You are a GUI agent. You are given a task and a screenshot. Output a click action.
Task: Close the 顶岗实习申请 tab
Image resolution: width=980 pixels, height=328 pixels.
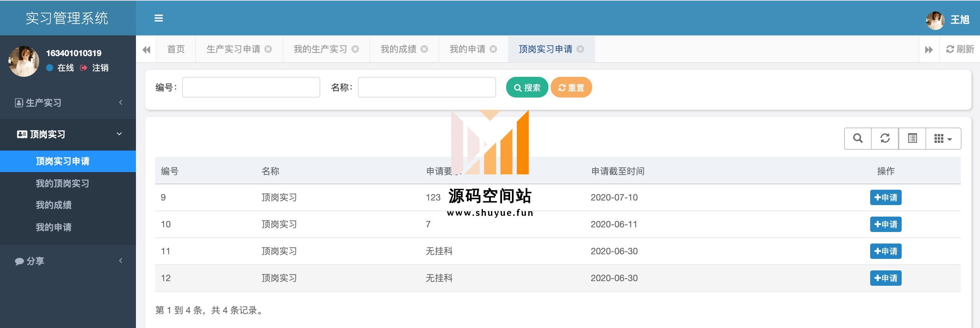click(x=580, y=49)
